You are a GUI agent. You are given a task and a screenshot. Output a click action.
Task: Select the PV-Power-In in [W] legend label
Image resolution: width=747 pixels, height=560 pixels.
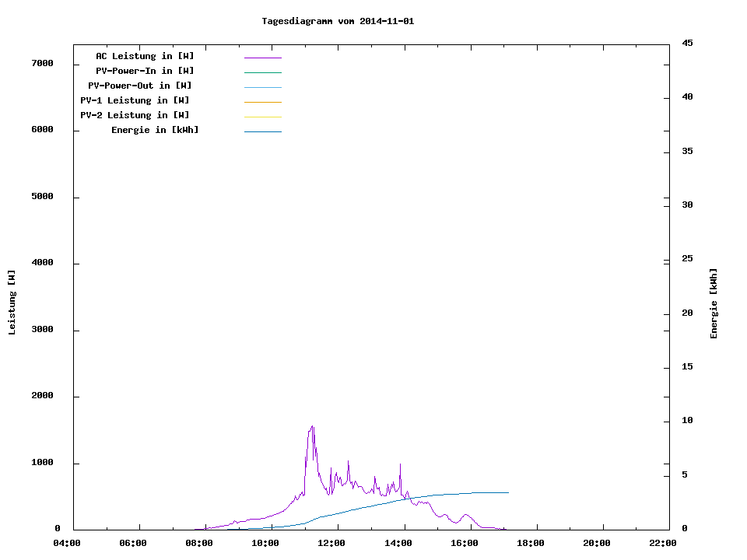(150, 71)
